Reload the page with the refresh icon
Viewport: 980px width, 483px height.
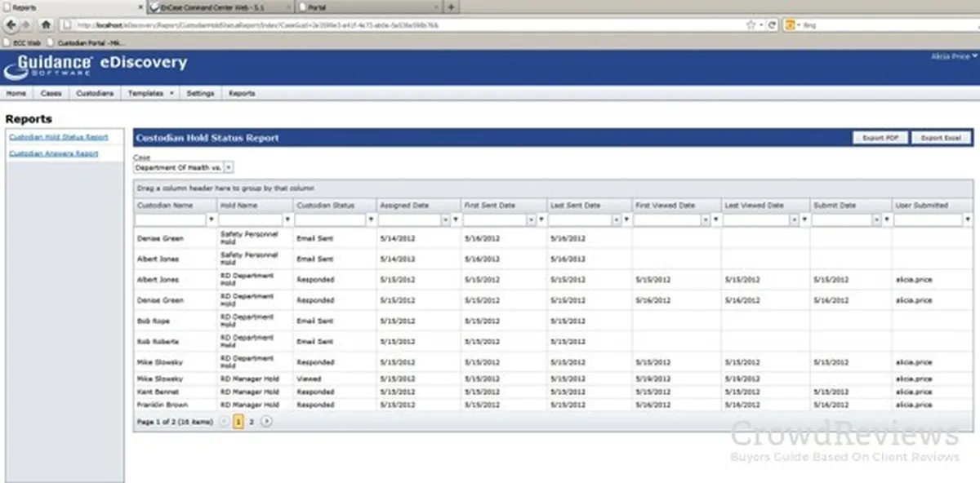pyautogui.click(x=773, y=25)
